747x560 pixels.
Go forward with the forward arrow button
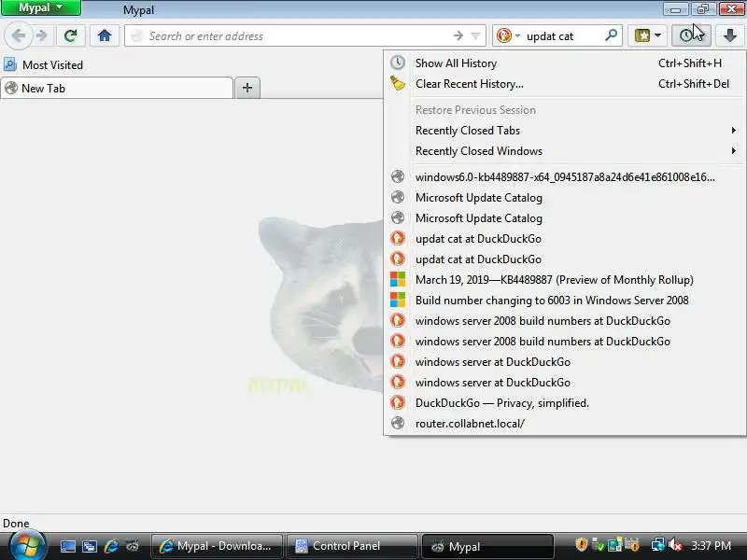(x=42, y=35)
